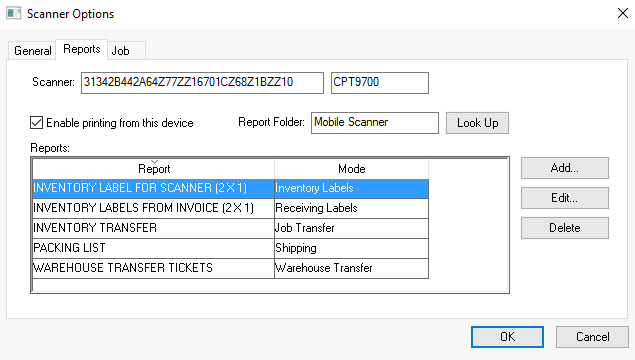635x360 pixels.
Task: Click the Mode column header
Action: pyautogui.click(x=352, y=169)
